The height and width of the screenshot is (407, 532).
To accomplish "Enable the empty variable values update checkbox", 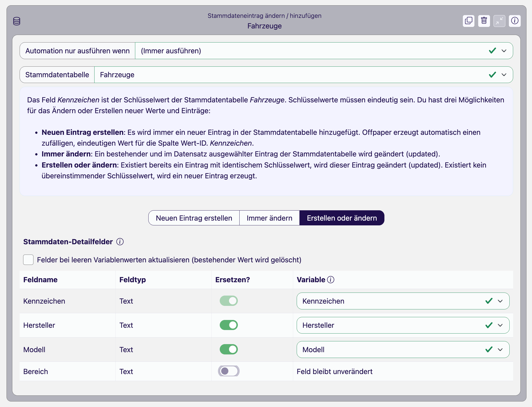I will tap(28, 260).
